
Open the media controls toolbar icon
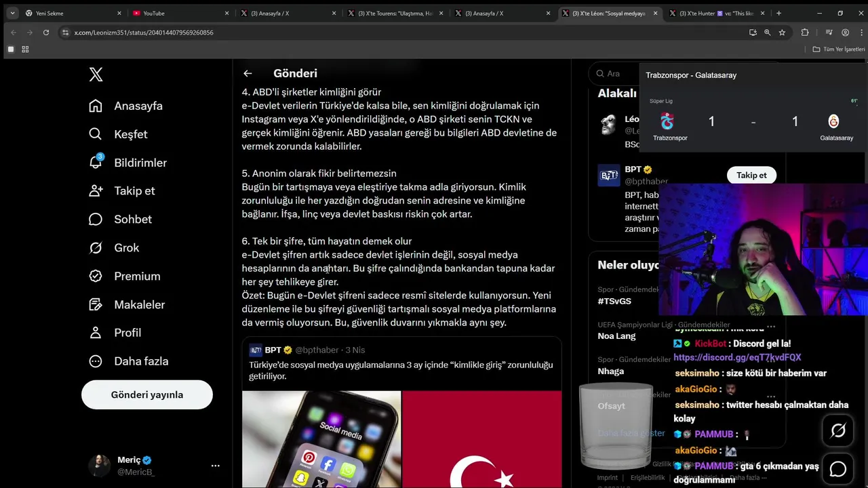829,33
